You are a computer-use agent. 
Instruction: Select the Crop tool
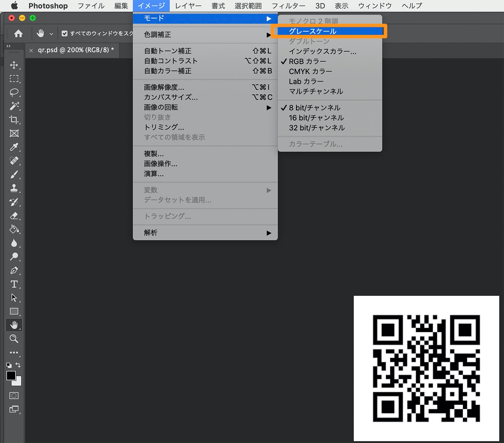pos(14,120)
